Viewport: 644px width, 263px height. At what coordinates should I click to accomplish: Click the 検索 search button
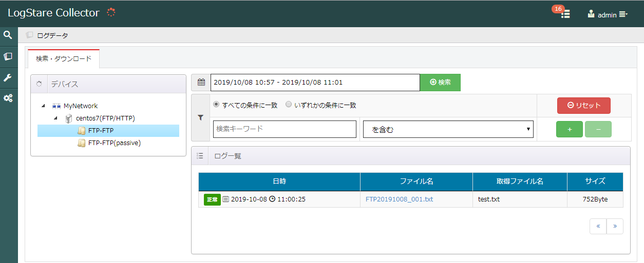click(440, 82)
